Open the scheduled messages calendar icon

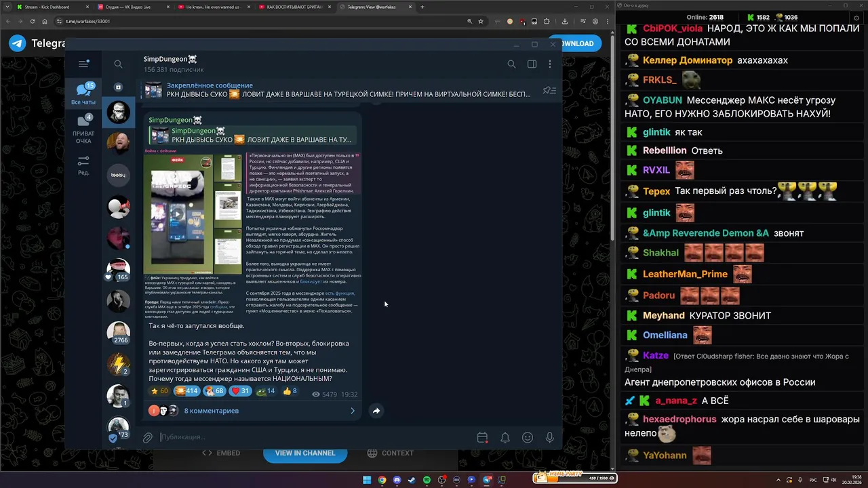coord(482,438)
